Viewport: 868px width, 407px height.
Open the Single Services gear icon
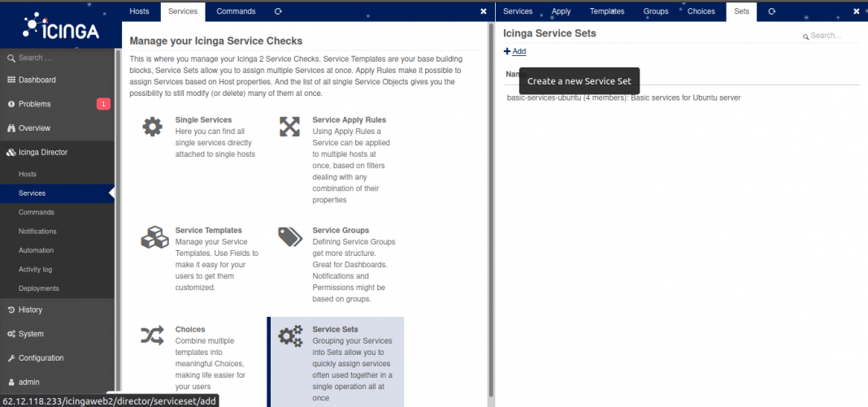pos(152,127)
